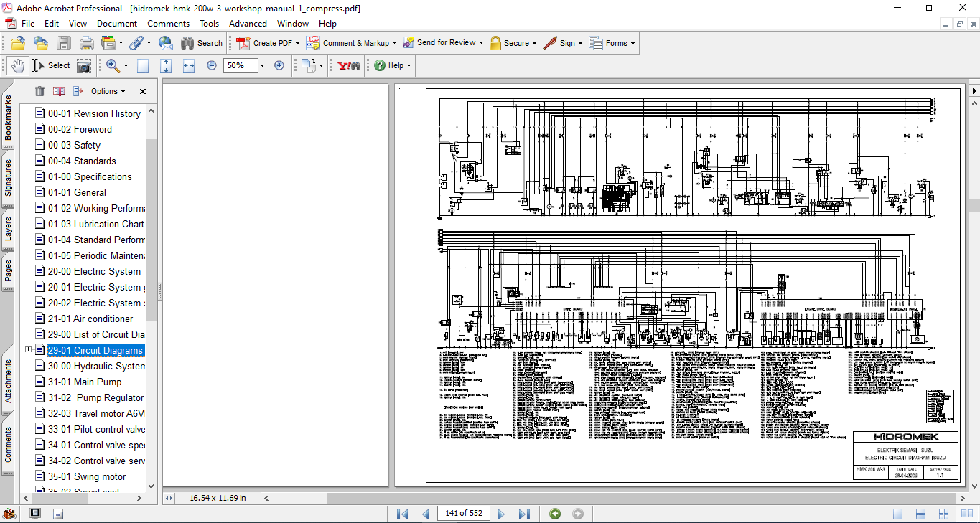Go to the last page

point(524,514)
